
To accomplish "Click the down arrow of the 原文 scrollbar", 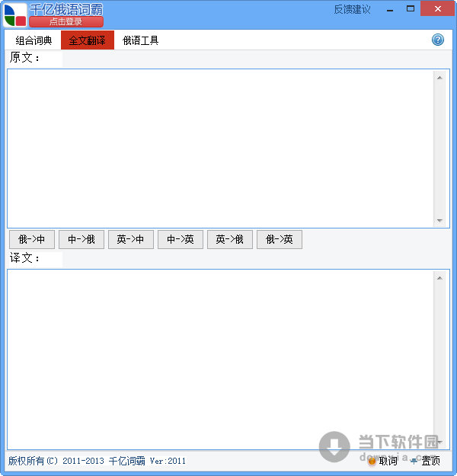I will (439, 220).
